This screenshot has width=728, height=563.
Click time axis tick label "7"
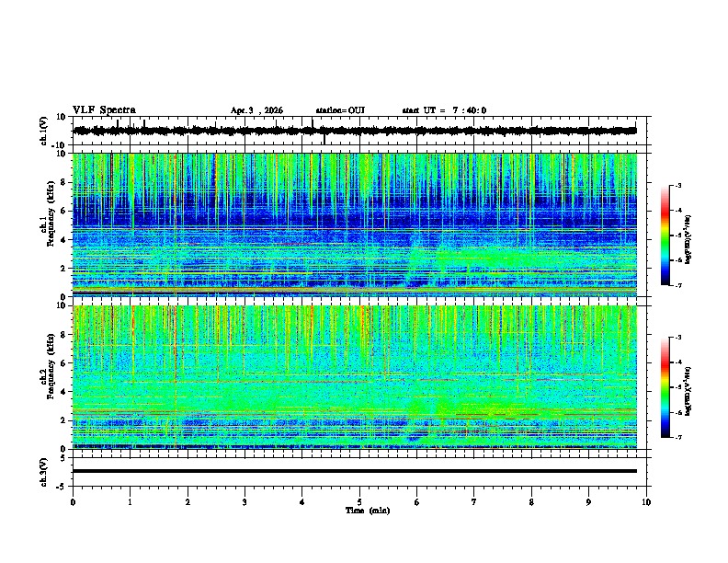click(x=474, y=502)
